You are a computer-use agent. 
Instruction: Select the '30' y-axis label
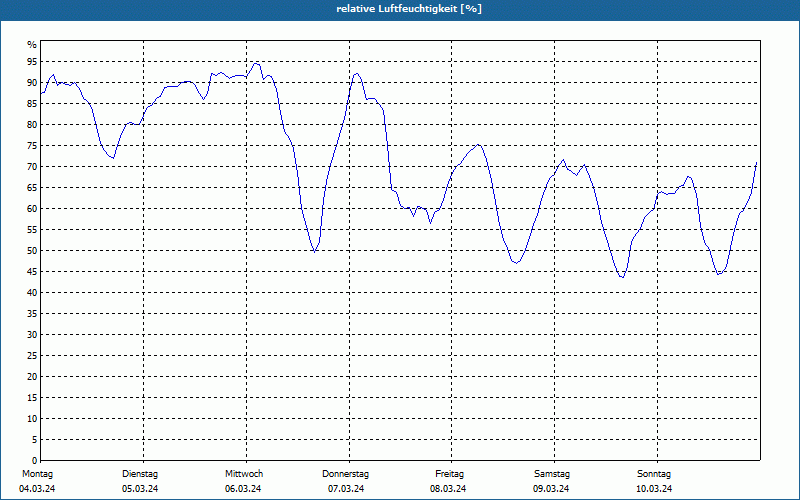coord(32,335)
